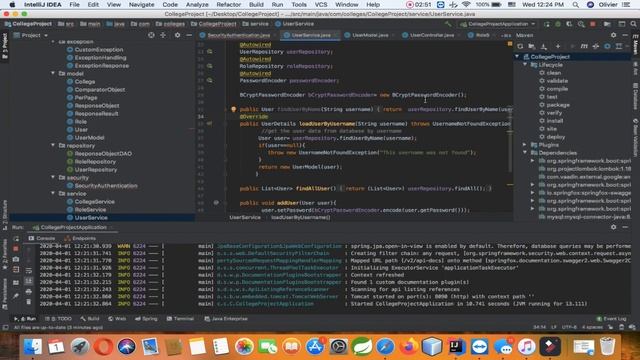This screenshot has width=640, height=360.
Task: Open the Event Log
Action: pyautogui.click(x=611, y=319)
